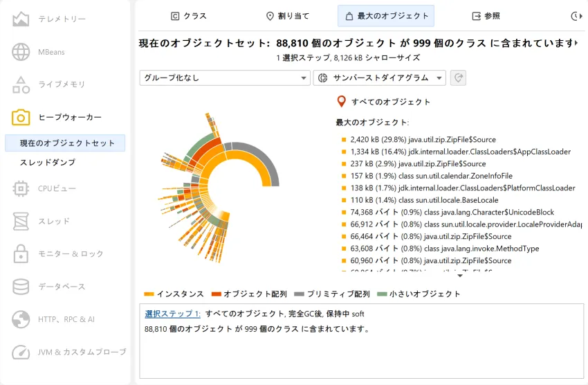Click the 小さいオブジェクト legend swatch
The width and height of the screenshot is (588, 385).
(382, 294)
